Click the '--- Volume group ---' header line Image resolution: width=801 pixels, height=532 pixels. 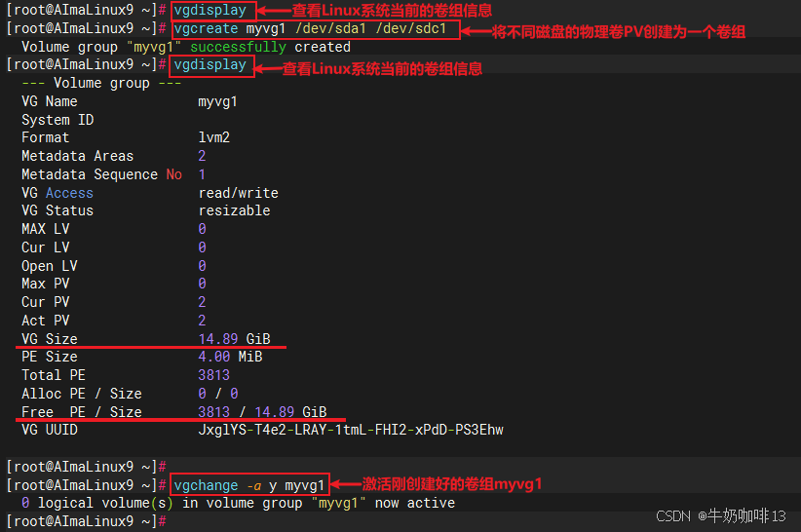[x=101, y=83]
